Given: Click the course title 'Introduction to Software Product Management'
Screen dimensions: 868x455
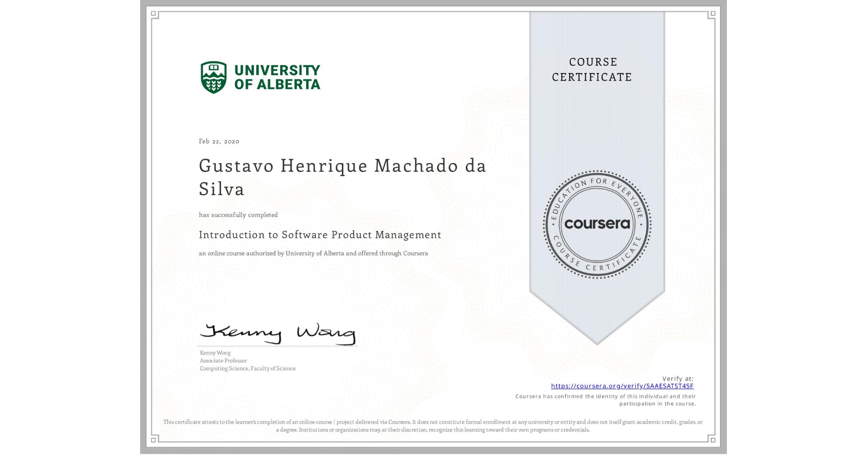Looking at the screenshot, I should tap(320, 235).
